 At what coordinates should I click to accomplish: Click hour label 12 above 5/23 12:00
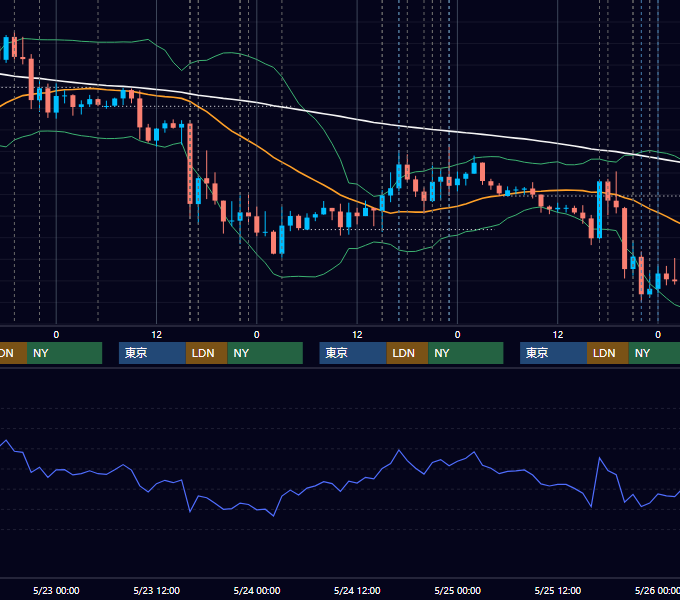coord(157,335)
